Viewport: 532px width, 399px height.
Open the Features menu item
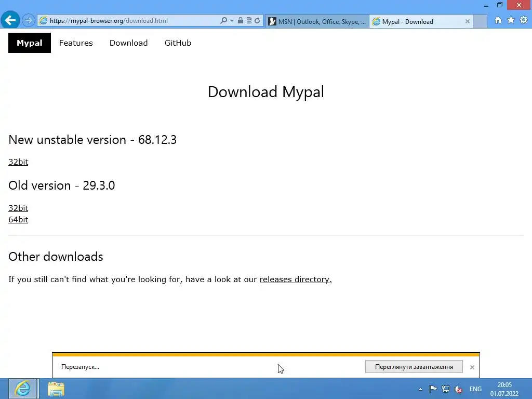(x=76, y=43)
